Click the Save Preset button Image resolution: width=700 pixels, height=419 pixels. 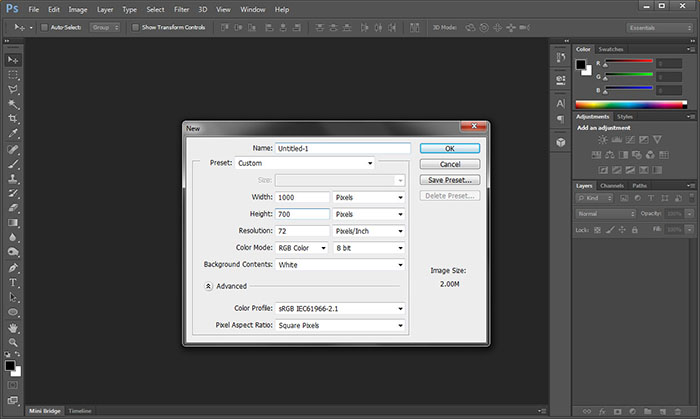[450, 180]
